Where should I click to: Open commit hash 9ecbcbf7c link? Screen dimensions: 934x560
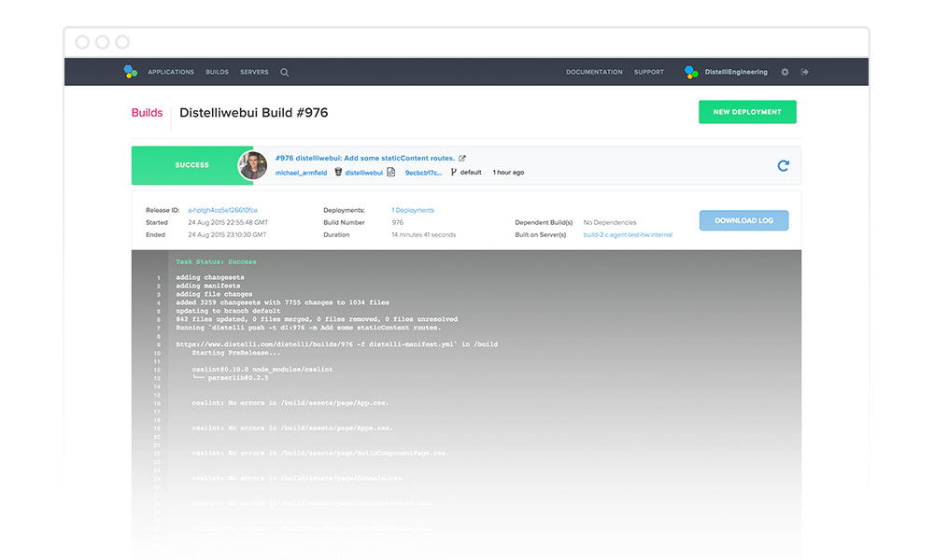click(423, 173)
